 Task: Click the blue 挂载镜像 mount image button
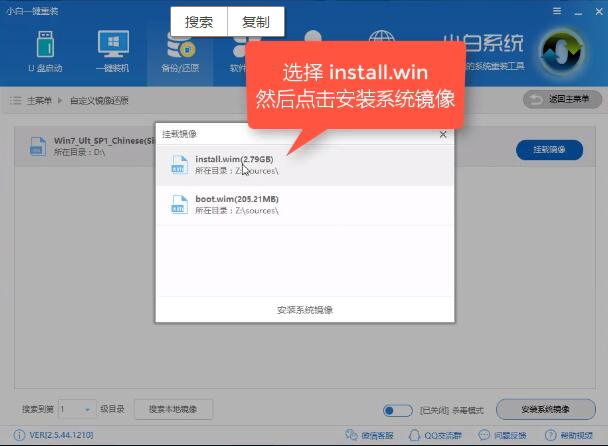click(x=549, y=149)
